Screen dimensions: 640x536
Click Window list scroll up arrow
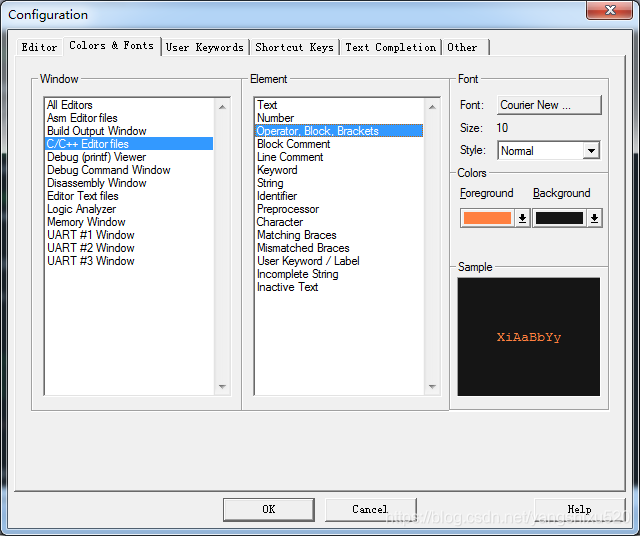(x=222, y=107)
